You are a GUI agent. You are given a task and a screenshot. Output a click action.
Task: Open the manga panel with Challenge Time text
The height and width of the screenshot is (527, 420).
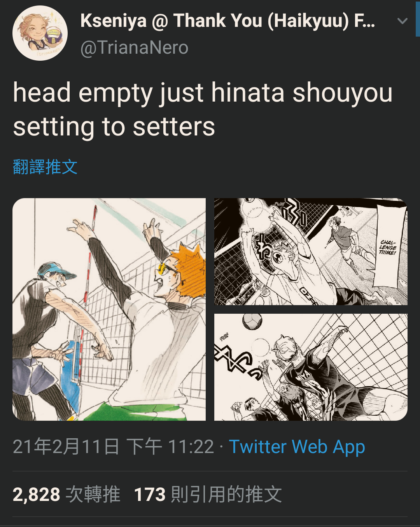click(311, 251)
